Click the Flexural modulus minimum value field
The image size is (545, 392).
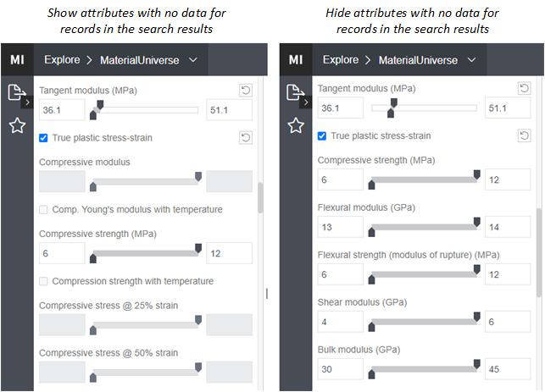(x=340, y=227)
